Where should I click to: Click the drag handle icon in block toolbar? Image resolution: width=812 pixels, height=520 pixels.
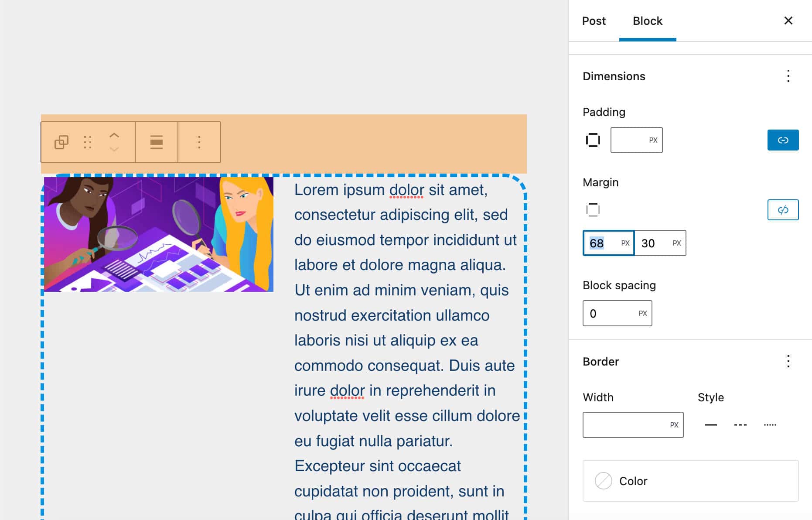[88, 142]
